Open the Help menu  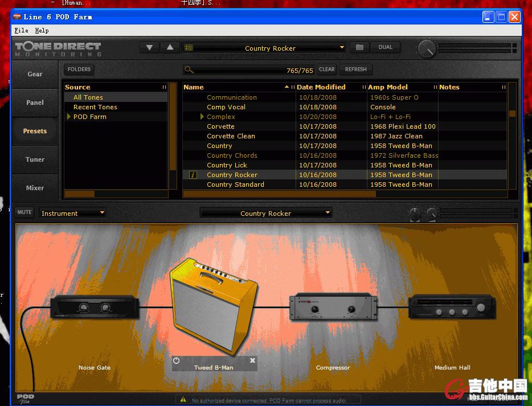42,31
